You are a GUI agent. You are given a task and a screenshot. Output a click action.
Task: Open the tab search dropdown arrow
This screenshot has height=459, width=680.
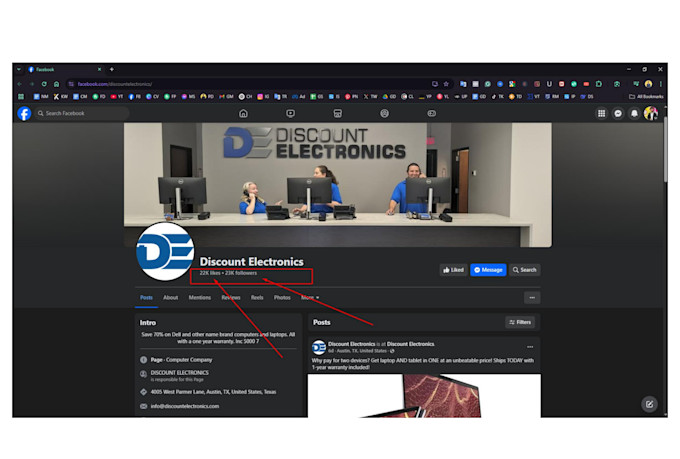tap(19, 69)
